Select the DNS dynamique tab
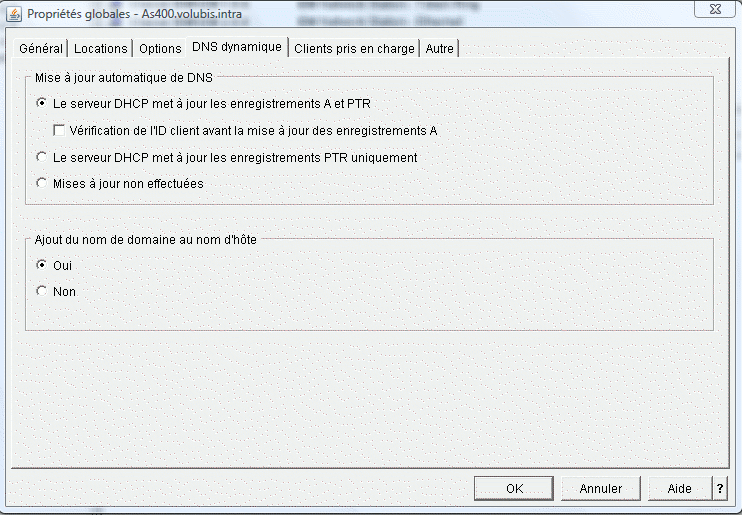Screen dimensions: 742x515 point(237,47)
